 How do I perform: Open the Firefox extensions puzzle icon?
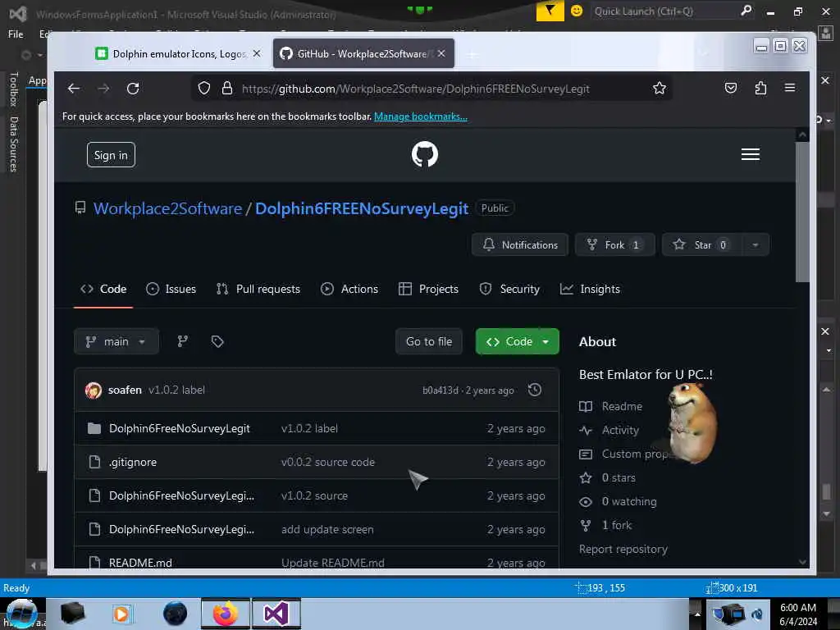pyautogui.click(x=760, y=88)
